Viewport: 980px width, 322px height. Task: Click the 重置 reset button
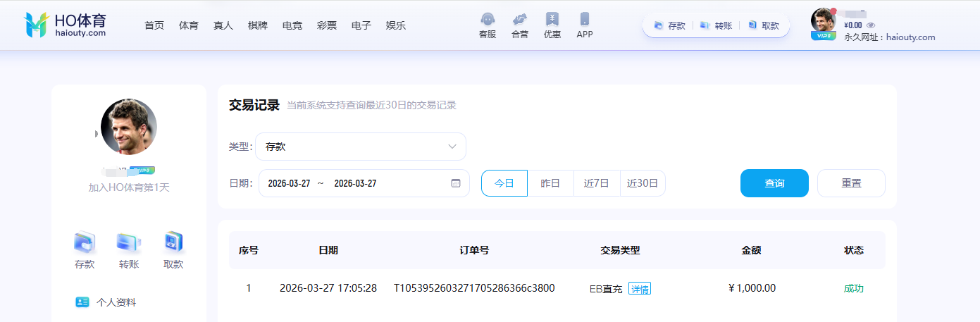tap(851, 183)
